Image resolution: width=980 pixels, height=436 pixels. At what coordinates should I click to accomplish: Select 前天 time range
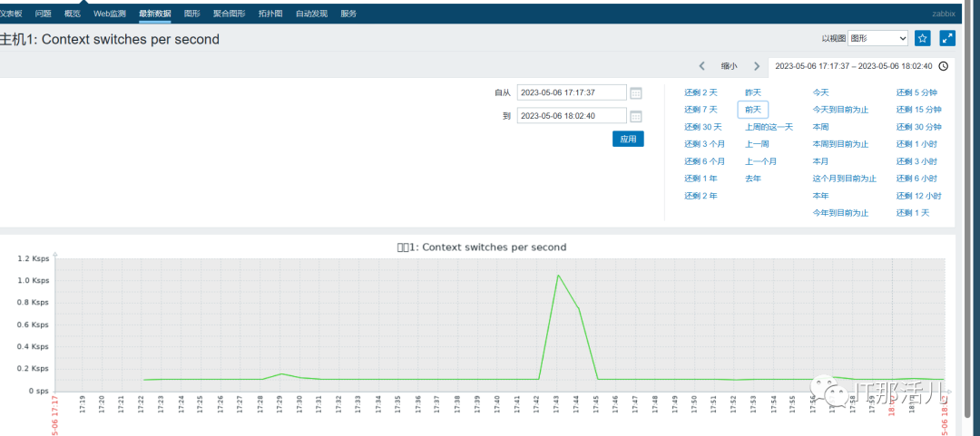click(753, 110)
